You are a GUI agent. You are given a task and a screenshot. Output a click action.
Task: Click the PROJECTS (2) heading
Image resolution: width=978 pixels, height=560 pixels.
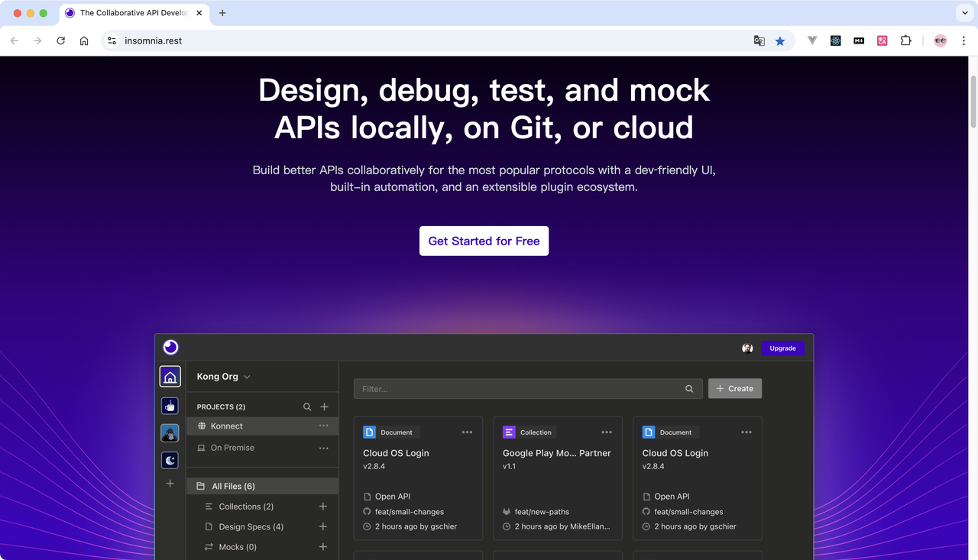(x=221, y=407)
